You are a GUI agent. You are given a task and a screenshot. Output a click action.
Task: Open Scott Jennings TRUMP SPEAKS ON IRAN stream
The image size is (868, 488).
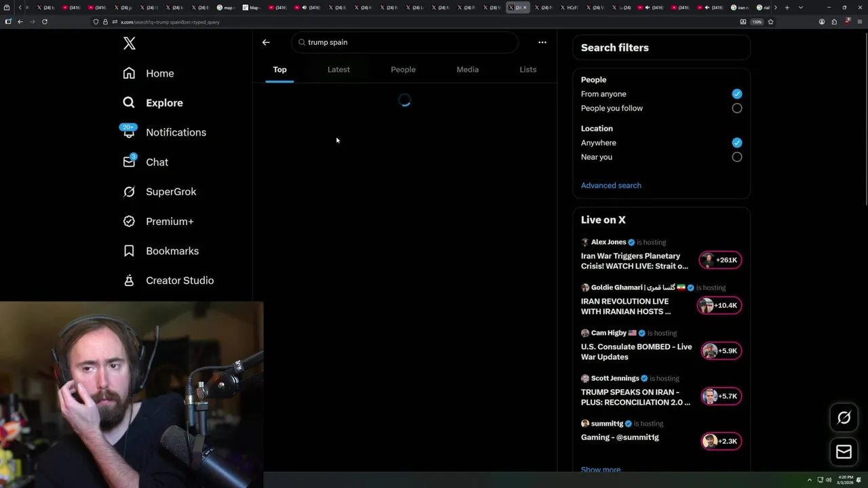(635, 397)
